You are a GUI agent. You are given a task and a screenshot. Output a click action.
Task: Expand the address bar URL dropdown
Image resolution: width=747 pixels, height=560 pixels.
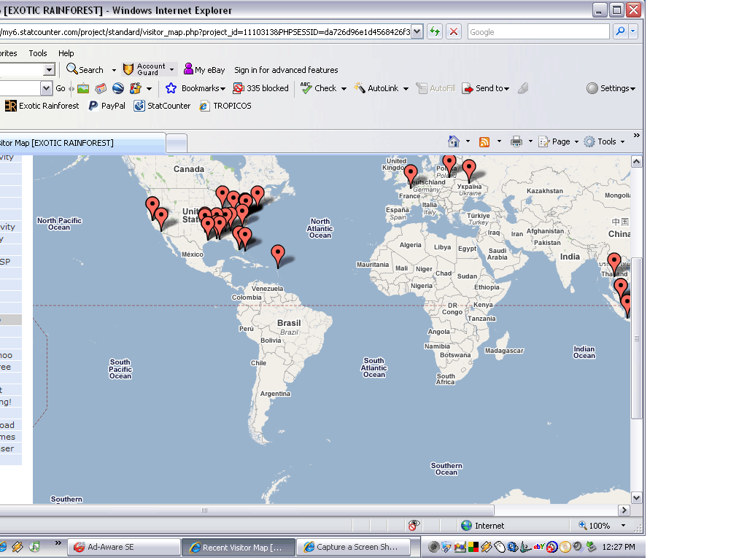click(x=417, y=31)
